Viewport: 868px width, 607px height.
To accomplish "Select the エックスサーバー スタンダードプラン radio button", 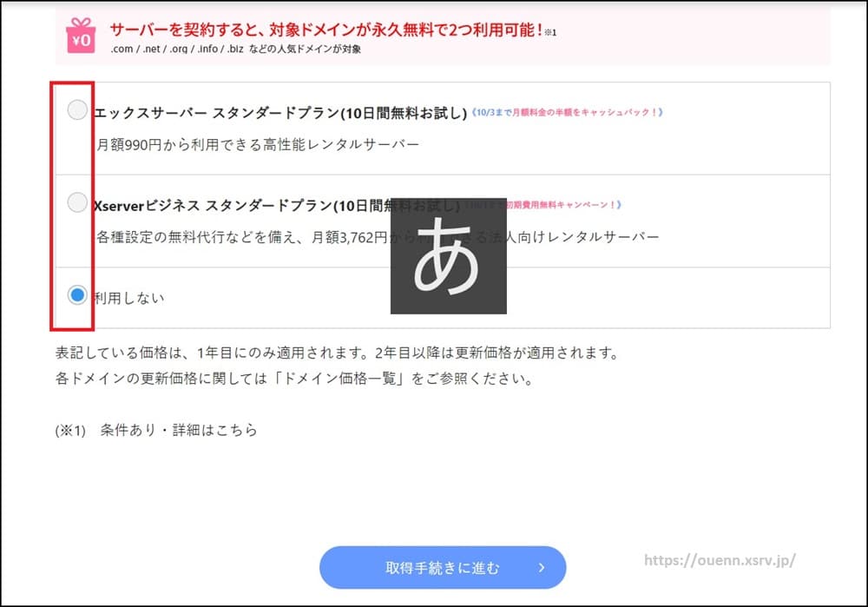I will coord(77,109).
